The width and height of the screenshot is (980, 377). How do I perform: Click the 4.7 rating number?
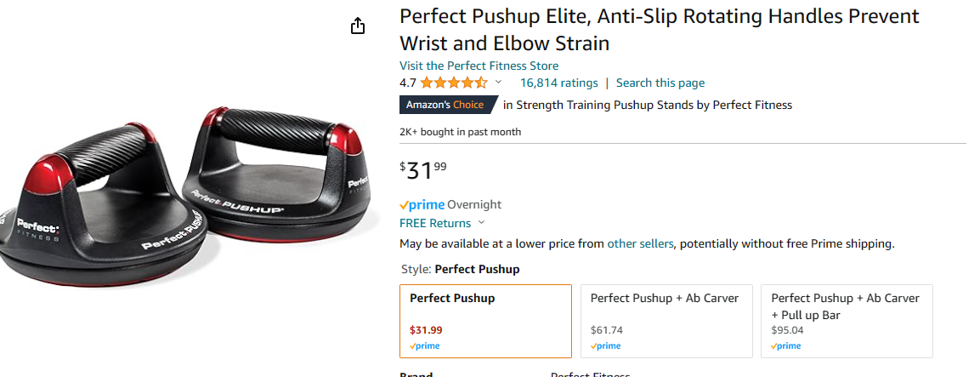(408, 83)
